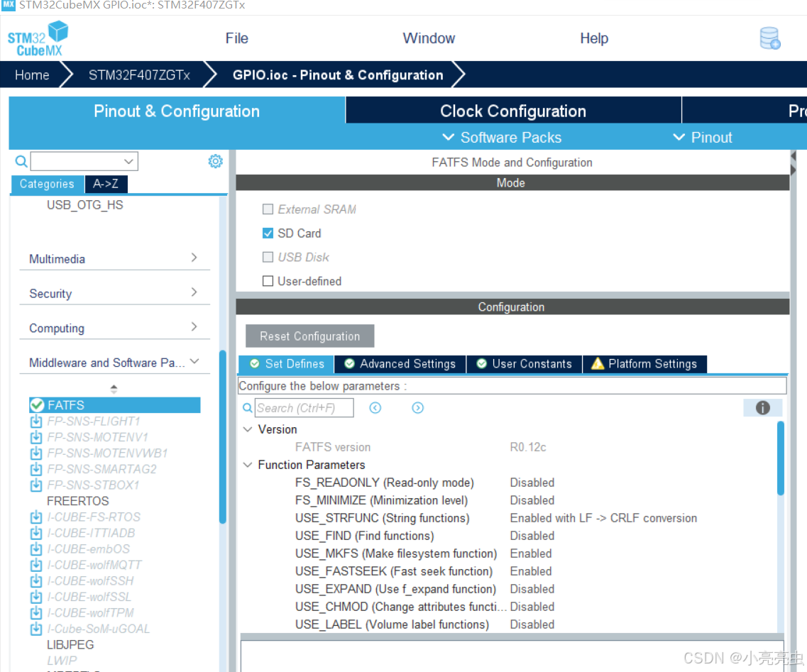Click the download icon beside I-CUBE-wolfMQTT
The image size is (807, 672).
click(36, 565)
